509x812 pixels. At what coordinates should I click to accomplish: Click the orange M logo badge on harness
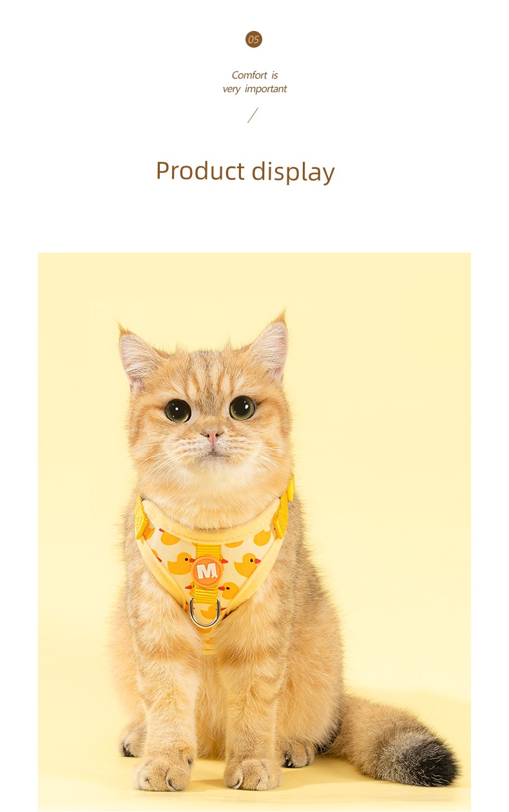tap(207, 571)
